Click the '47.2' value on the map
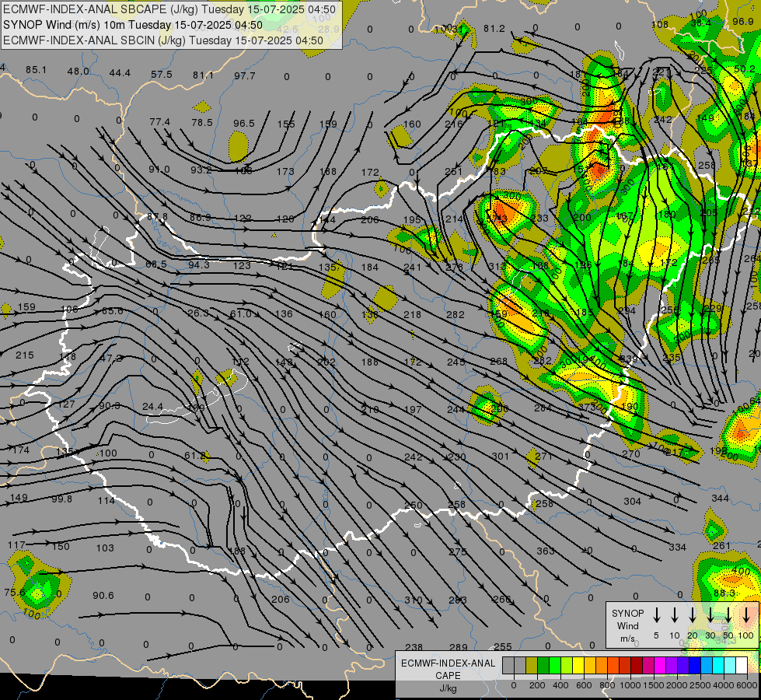 pos(110,359)
